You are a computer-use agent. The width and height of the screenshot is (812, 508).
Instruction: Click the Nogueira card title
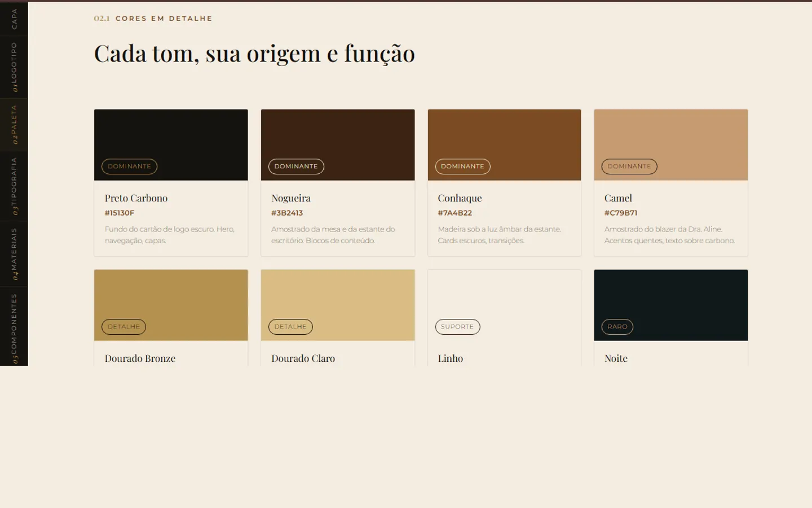coord(291,198)
